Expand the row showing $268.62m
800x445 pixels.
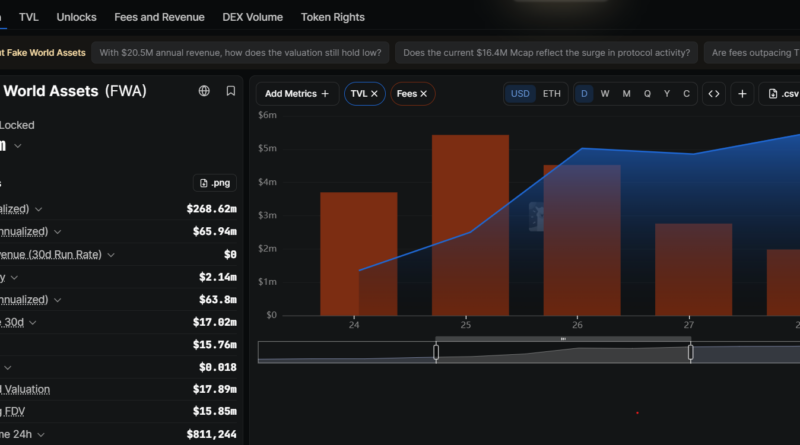click(x=39, y=209)
